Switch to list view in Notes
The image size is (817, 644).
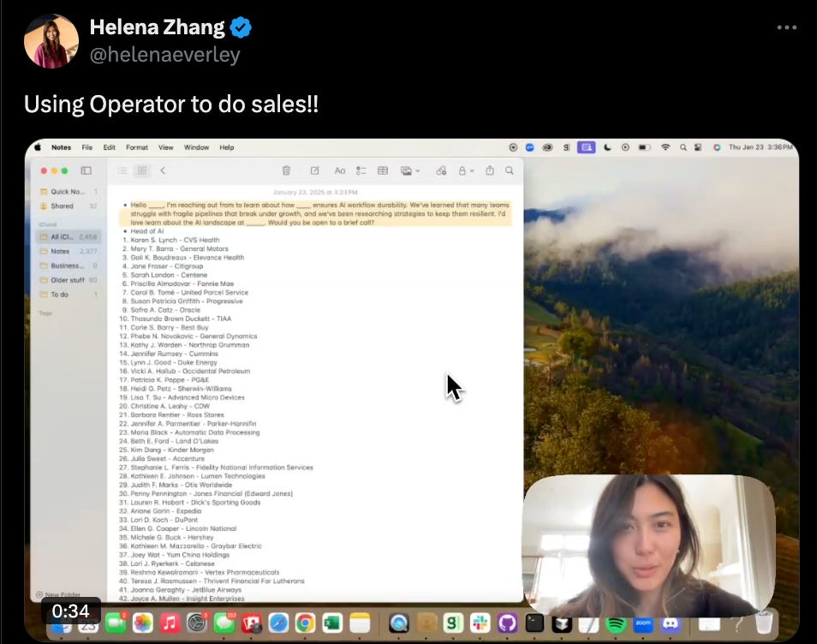pos(122,170)
